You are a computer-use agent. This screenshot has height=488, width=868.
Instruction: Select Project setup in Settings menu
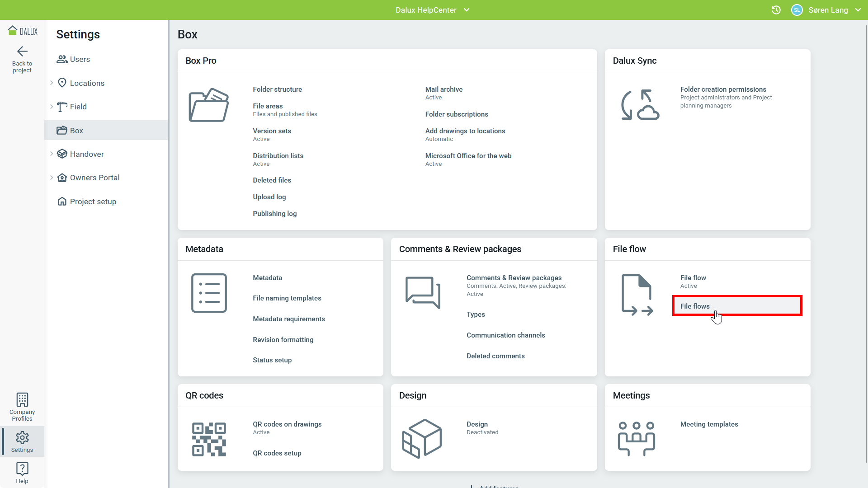point(93,202)
